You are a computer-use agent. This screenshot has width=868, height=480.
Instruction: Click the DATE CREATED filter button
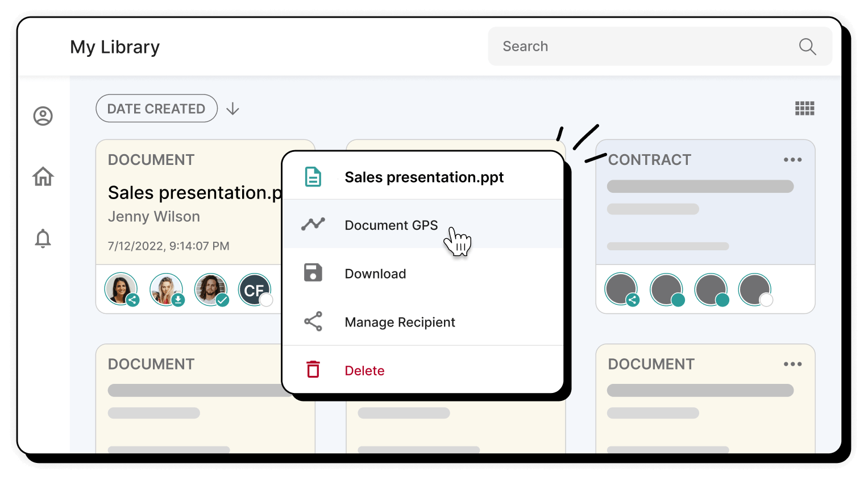pos(156,108)
